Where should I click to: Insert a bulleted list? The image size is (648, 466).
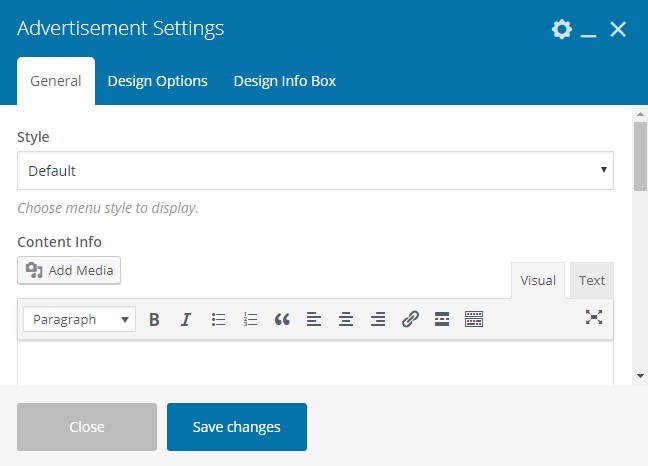pos(218,319)
